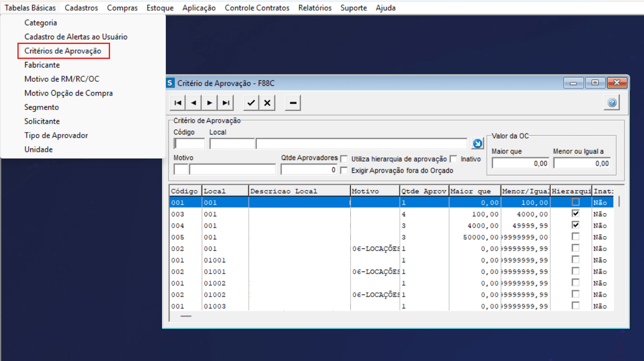Click the blue arrow lookup button beside Local
Viewport: 644px width, 361px height.
coord(477,144)
